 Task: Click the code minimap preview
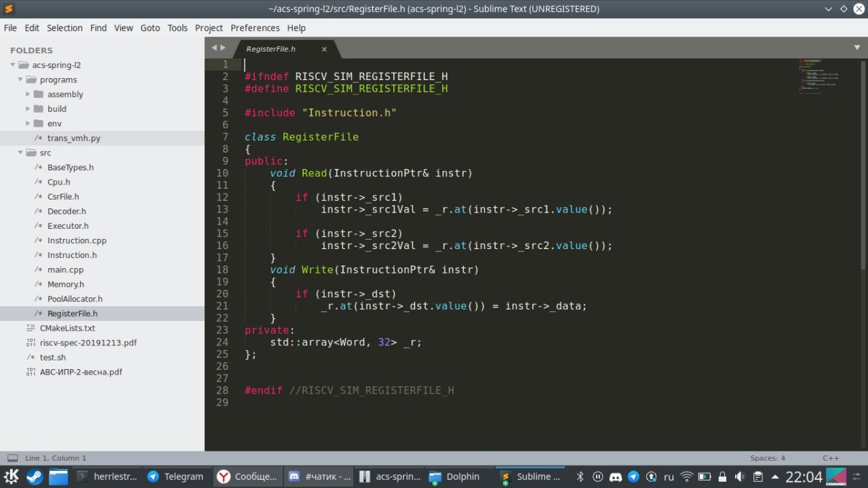click(x=819, y=76)
